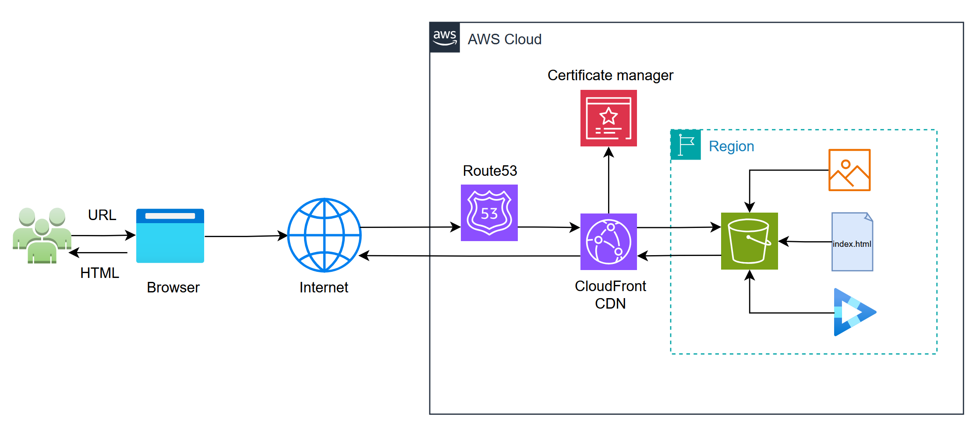This screenshot has height=434, width=980.
Task: Click the Browser label text
Action: (x=173, y=288)
